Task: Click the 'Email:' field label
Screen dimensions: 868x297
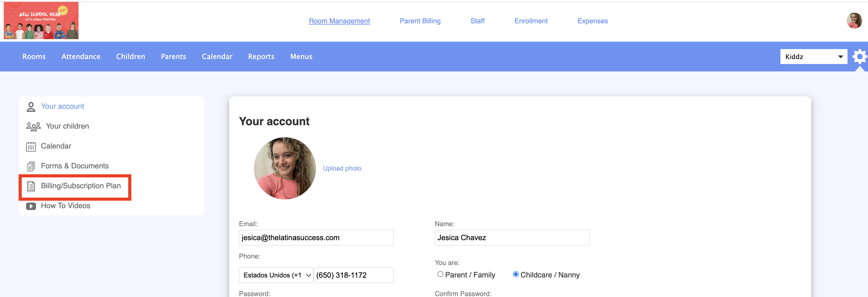Action: pos(248,224)
